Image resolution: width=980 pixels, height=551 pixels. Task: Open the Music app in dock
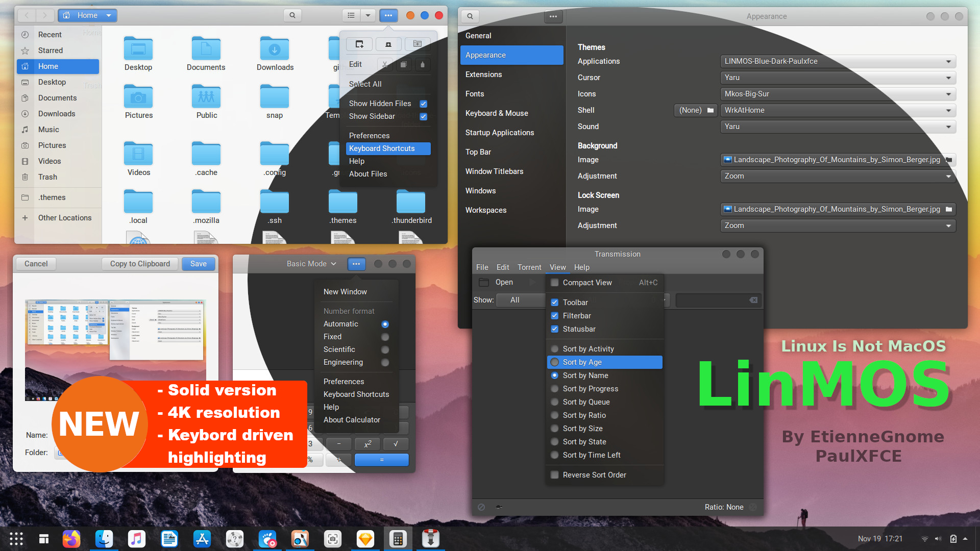tap(136, 539)
